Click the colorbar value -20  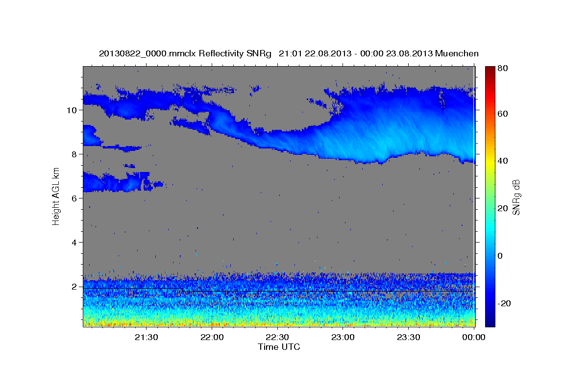(x=504, y=304)
